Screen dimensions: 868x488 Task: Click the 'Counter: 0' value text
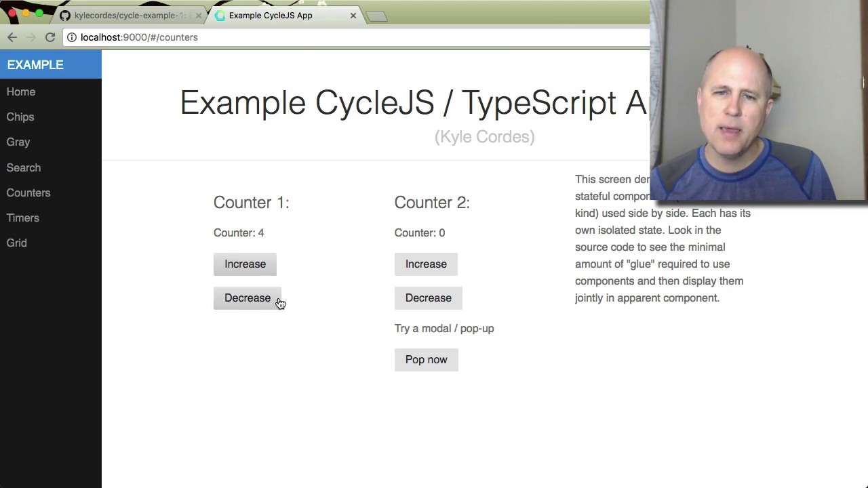coord(420,232)
